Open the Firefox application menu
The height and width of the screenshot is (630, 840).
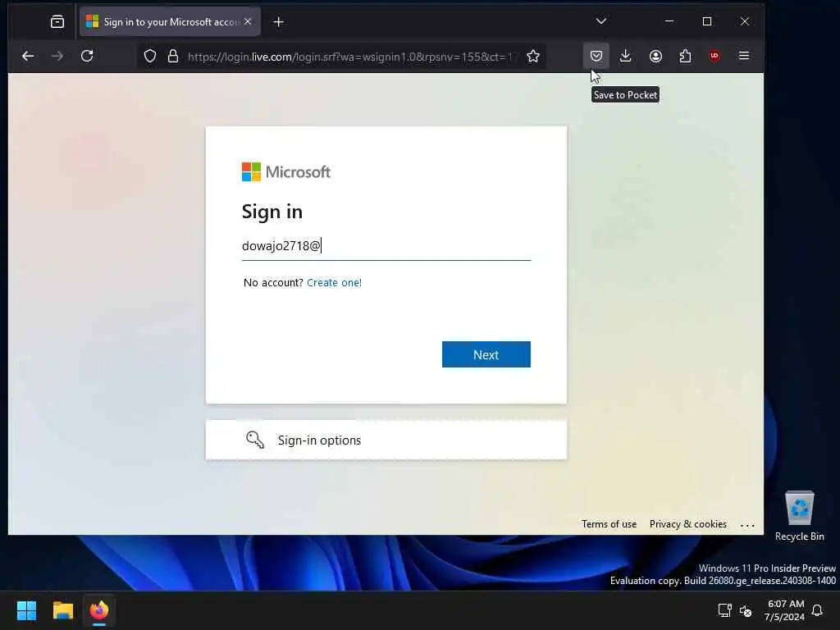[744, 56]
